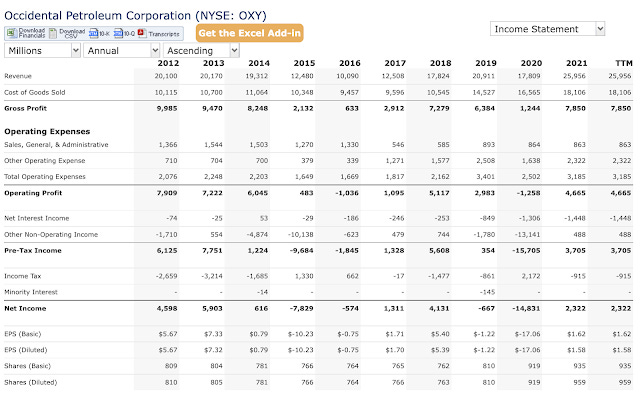640x401 pixels.
Task: Click 2019 Cost of Goods Sold 14,527
Action: click(x=484, y=93)
